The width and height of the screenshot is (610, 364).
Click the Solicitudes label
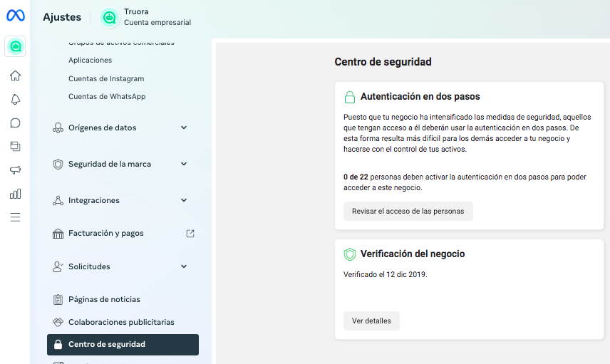(x=89, y=266)
